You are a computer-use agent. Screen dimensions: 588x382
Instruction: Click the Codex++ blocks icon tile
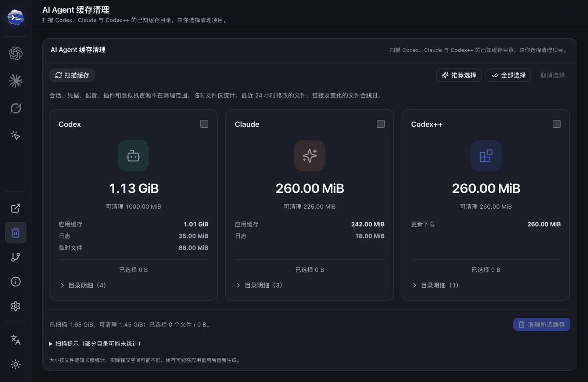486,156
